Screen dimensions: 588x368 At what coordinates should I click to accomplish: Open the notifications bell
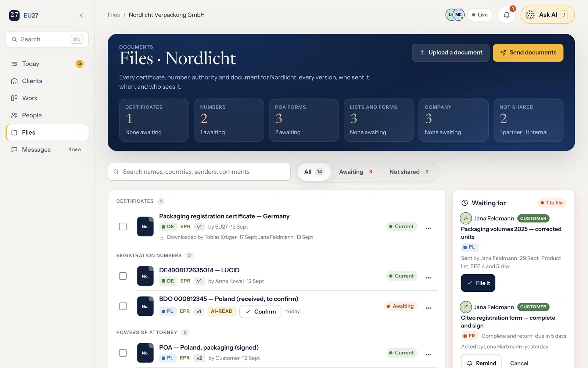506,15
